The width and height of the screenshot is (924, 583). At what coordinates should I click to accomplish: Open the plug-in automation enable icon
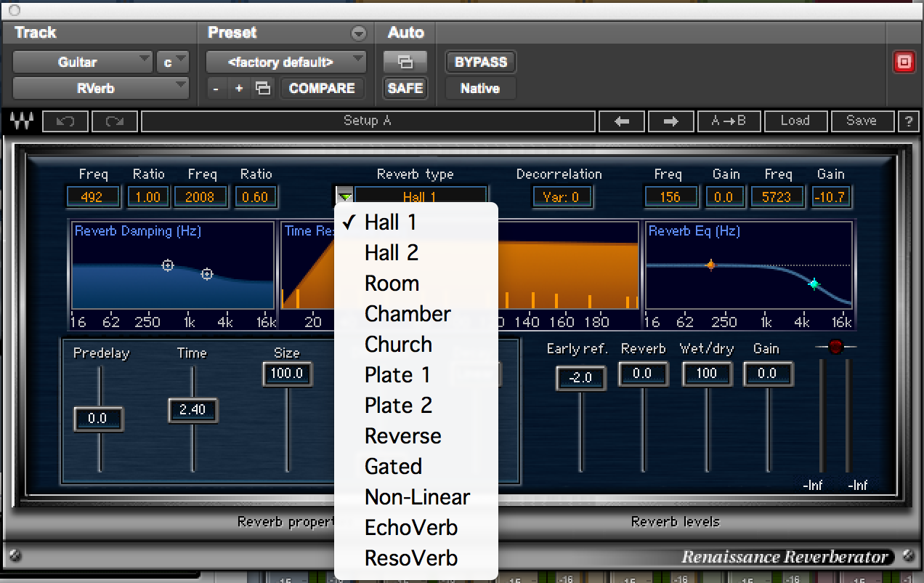click(405, 63)
